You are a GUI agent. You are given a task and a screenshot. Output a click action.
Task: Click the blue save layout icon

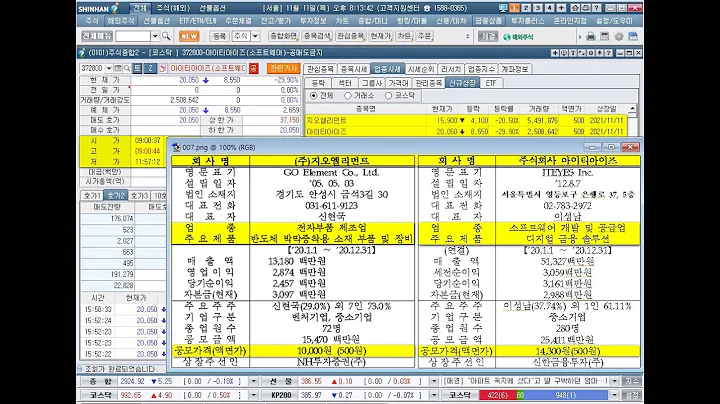(x=633, y=36)
